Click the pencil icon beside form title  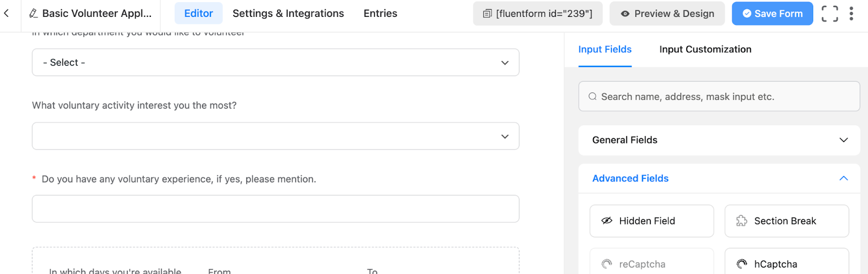pyautogui.click(x=33, y=14)
